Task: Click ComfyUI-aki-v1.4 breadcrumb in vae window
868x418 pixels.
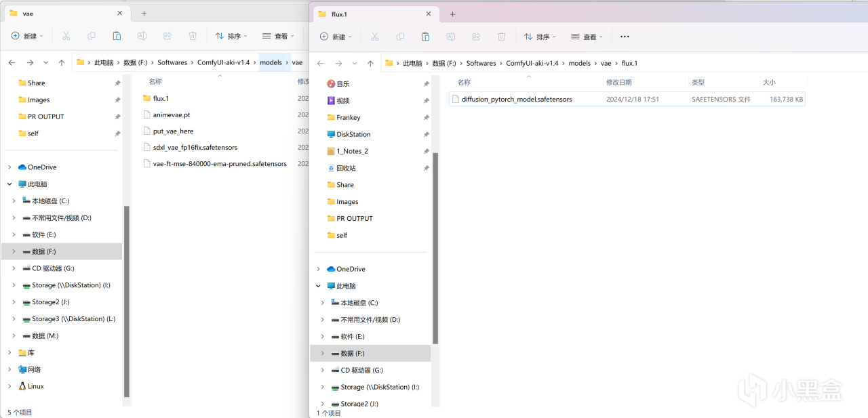Action: [223, 62]
